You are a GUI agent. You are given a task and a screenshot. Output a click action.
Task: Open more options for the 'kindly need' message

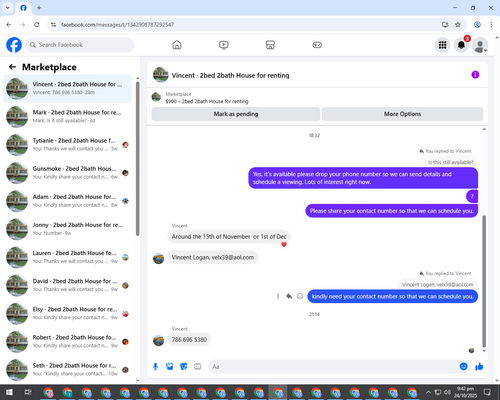click(278, 296)
